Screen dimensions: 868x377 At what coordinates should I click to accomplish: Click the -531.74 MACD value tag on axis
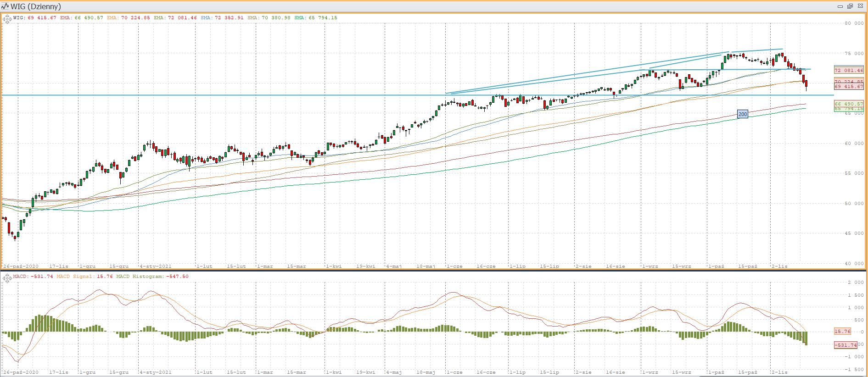point(846,345)
